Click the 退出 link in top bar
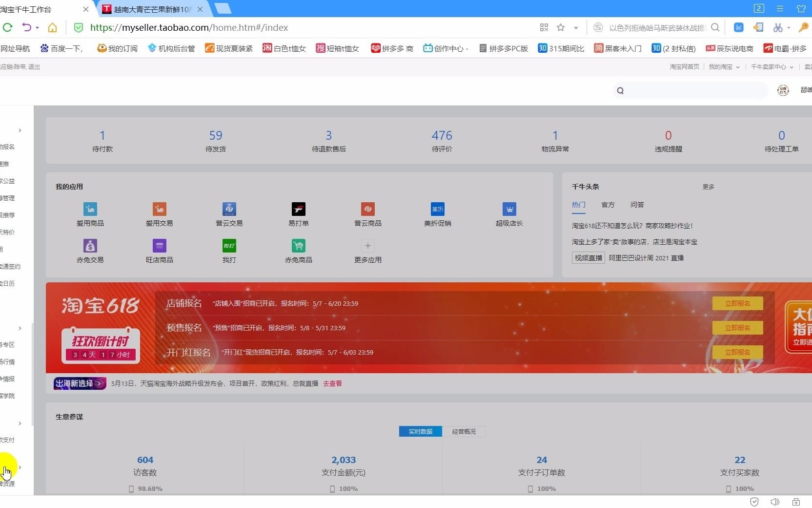 pos(34,67)
